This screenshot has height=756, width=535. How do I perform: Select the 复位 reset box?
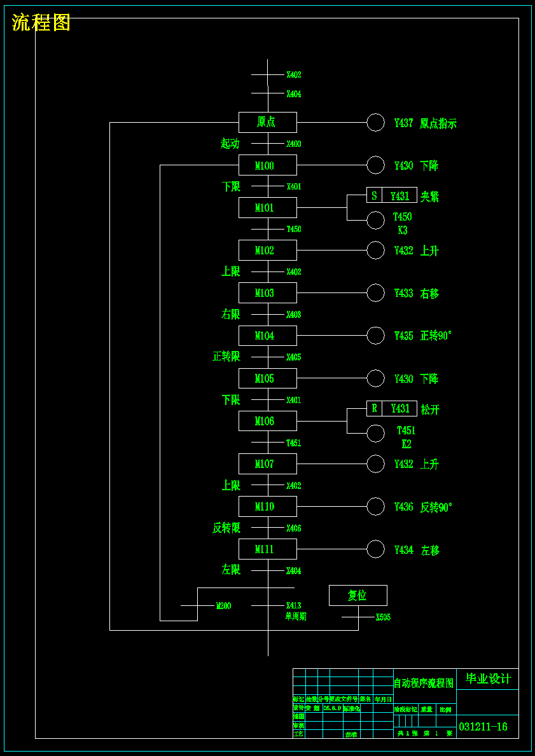(x=358, y=595)
